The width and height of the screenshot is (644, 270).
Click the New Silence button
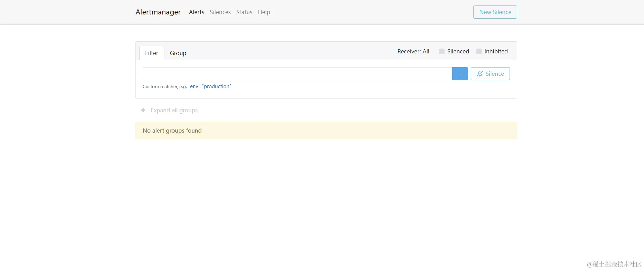(x=495, y=12)
